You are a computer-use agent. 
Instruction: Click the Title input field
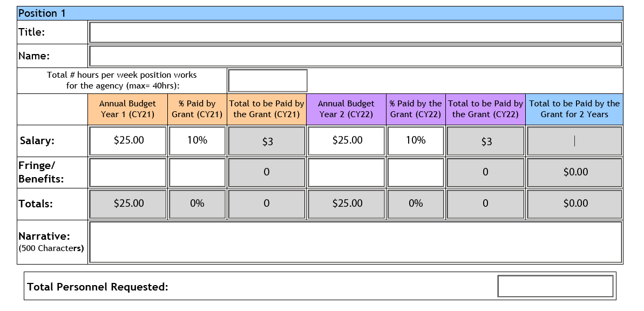[355, 32]
